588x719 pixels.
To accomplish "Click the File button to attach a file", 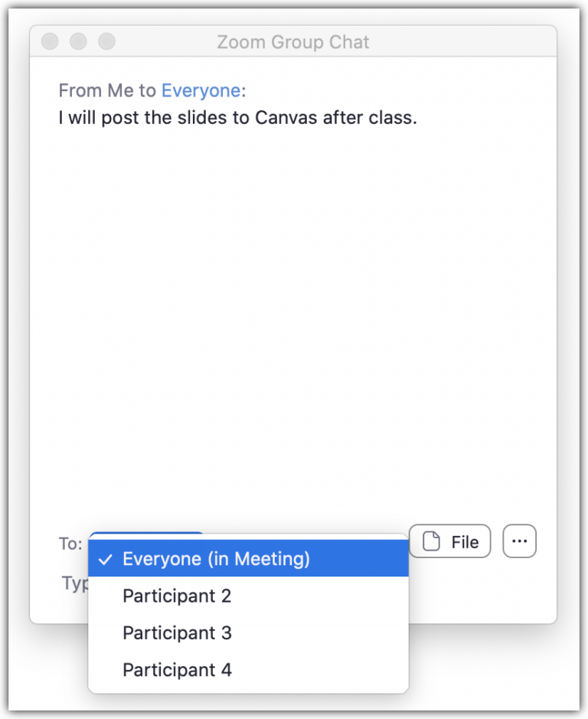I will tap(449, 541).
